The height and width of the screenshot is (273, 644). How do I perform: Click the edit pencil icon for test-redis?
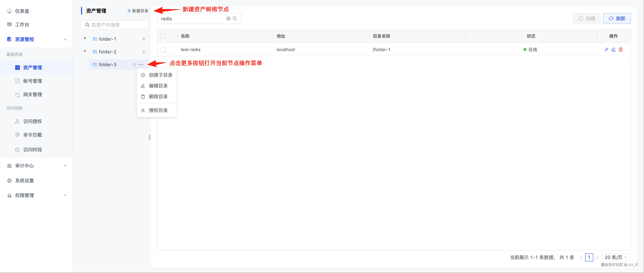(x=613, y=49)
